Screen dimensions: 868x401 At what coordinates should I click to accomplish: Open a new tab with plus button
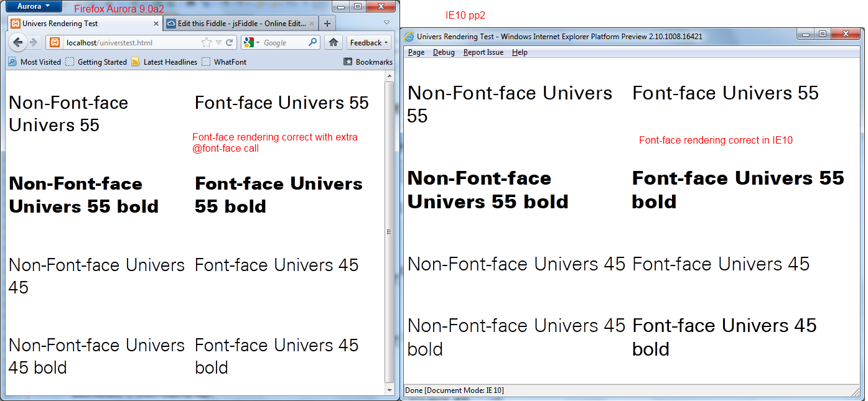[327, 24]
